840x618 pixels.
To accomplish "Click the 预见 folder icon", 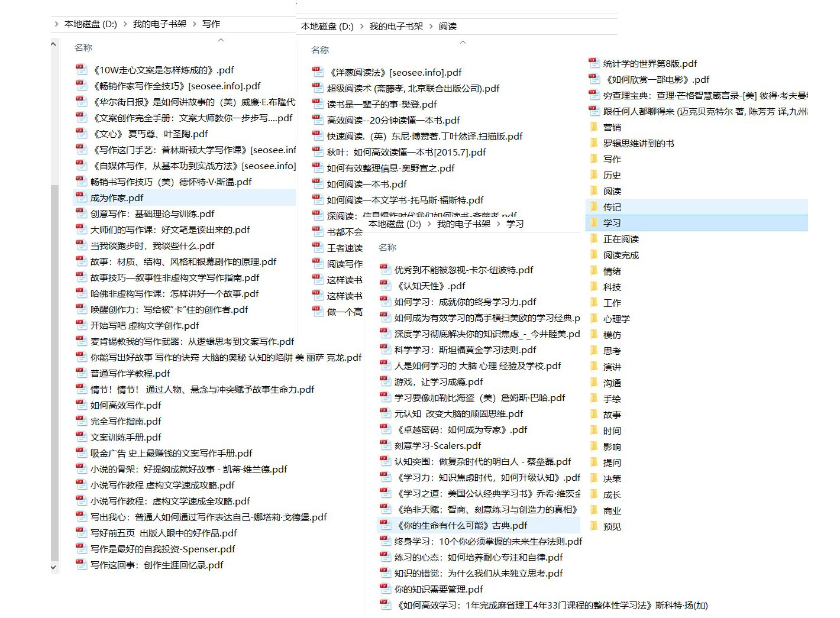I will pyautogui.click(x=594, y=526).
